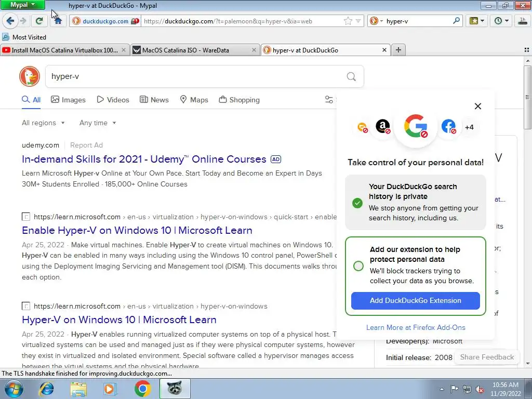Open the home page icon
Image resolution: width=532 pixels, height=399 pixels.
point(58,21)
